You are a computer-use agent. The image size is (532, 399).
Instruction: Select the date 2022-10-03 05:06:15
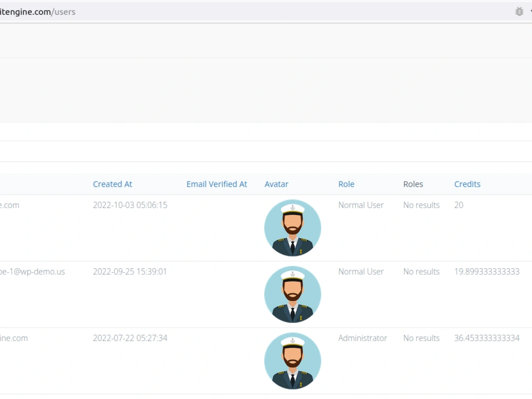(x=130, y=205)
